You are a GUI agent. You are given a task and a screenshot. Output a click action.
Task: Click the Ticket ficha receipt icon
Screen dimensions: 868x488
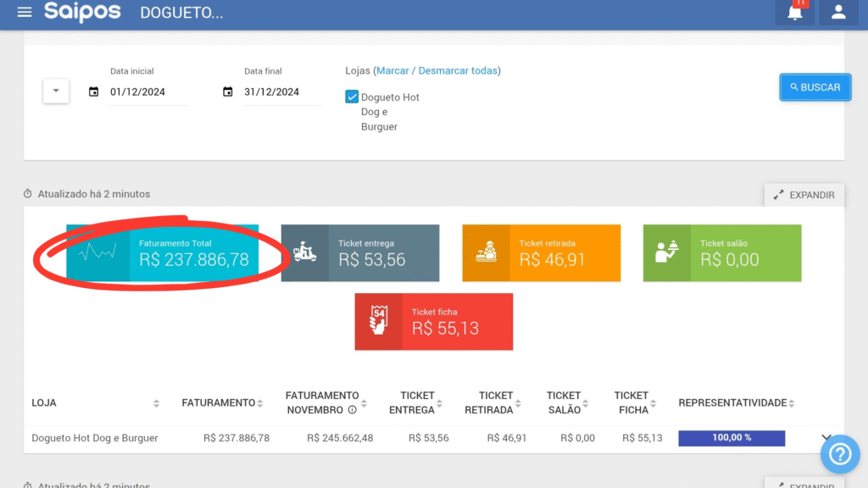tap(377, 322)
